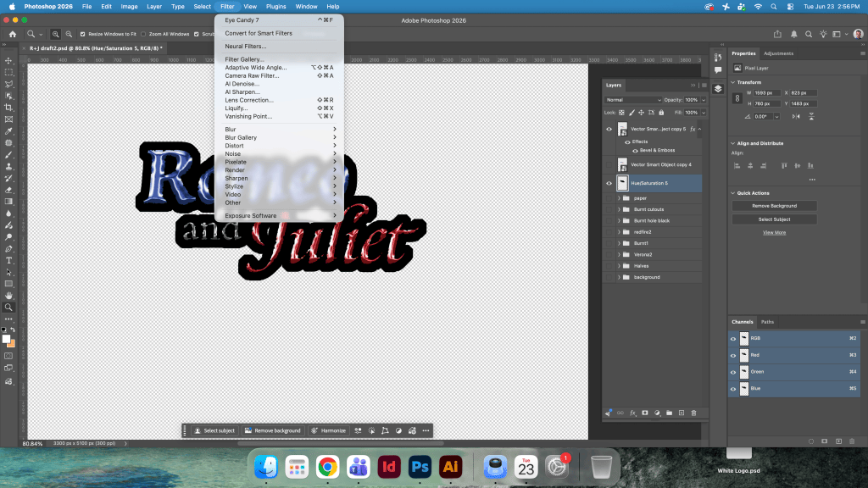Click the zoom-in magnifier in options bar

55,34
